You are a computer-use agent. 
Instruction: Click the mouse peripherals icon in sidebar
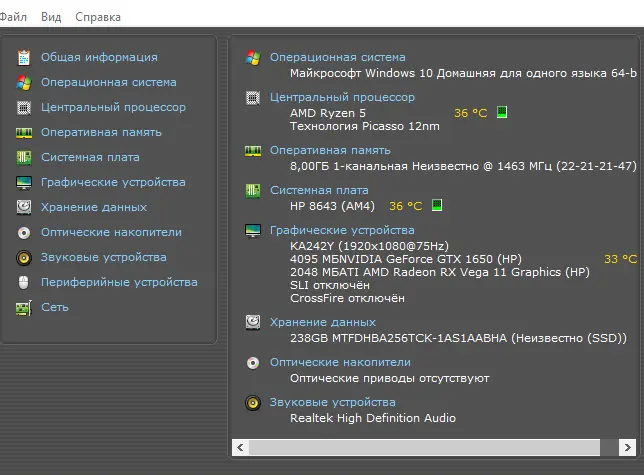click(x=24, y=282)
